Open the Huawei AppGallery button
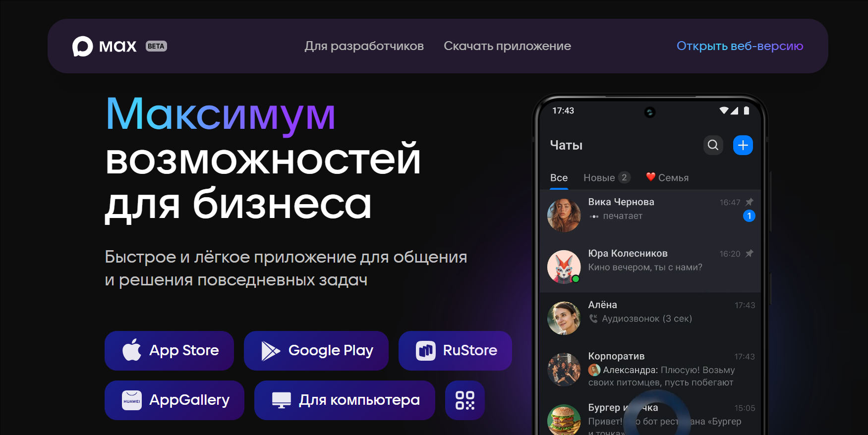This screenshot has width=868, height=435. [x=174, y=400]
